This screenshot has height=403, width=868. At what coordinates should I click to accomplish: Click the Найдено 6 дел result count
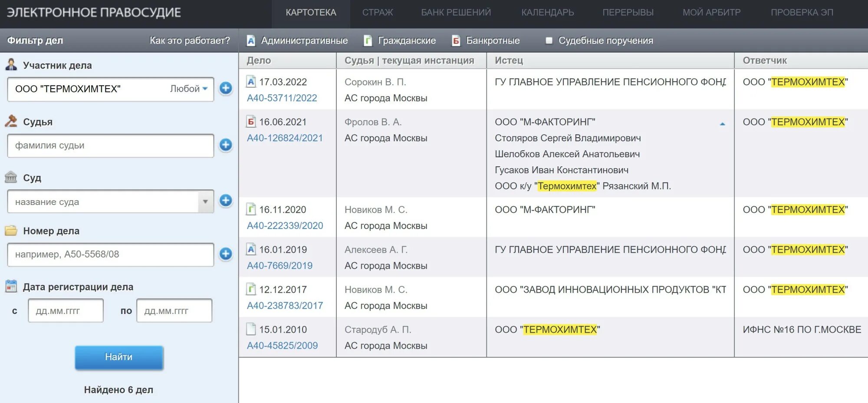[118, 390]
